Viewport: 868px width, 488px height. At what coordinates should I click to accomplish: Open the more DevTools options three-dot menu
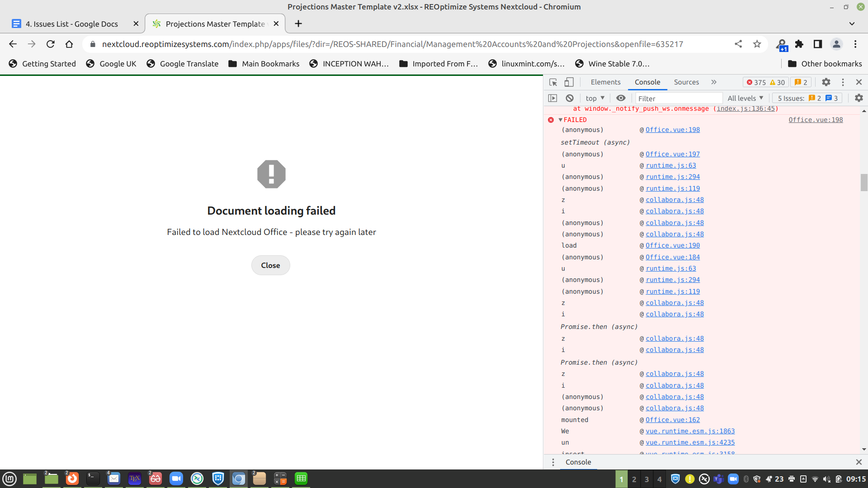click(x=843, y=82)
